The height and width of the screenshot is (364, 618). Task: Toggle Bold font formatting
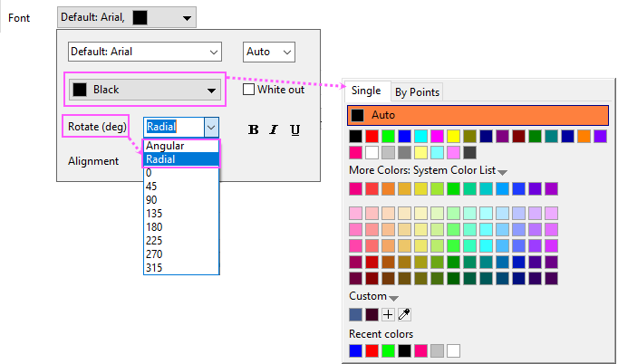(x=254, y=129)
